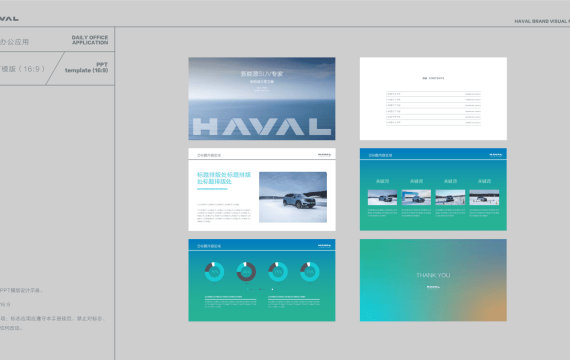Select the PPT template (16:9) label
This screenshot has width=570, height=360.
87,68
